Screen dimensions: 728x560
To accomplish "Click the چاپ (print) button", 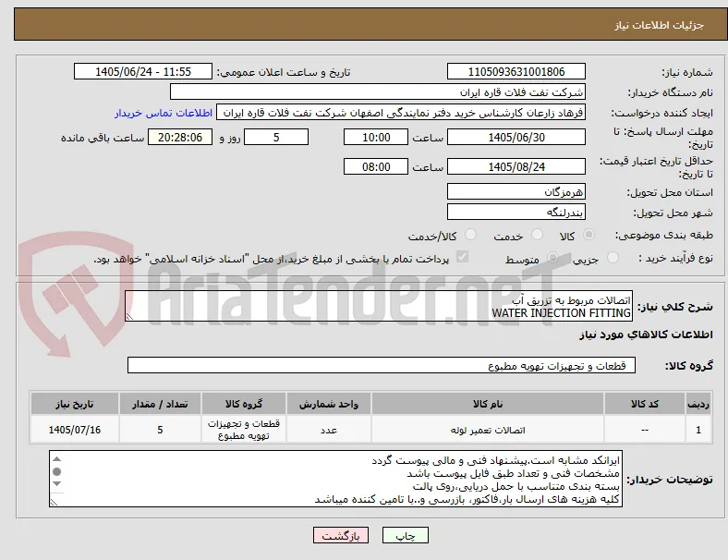I will (x=405, y=535).
